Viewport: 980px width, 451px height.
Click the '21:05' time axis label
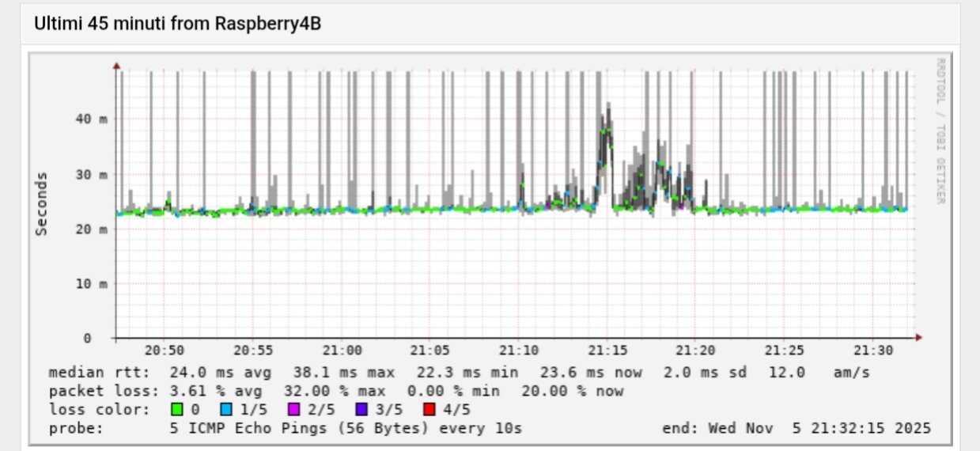coord(430,350)
